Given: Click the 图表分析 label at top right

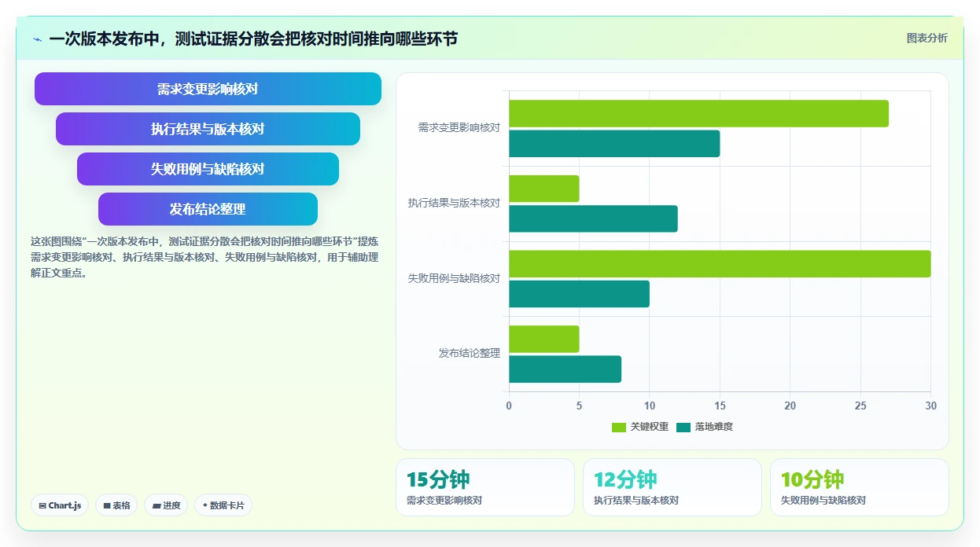Looking at the screenshot, I should pyautogui.click(x=927, y=38).
